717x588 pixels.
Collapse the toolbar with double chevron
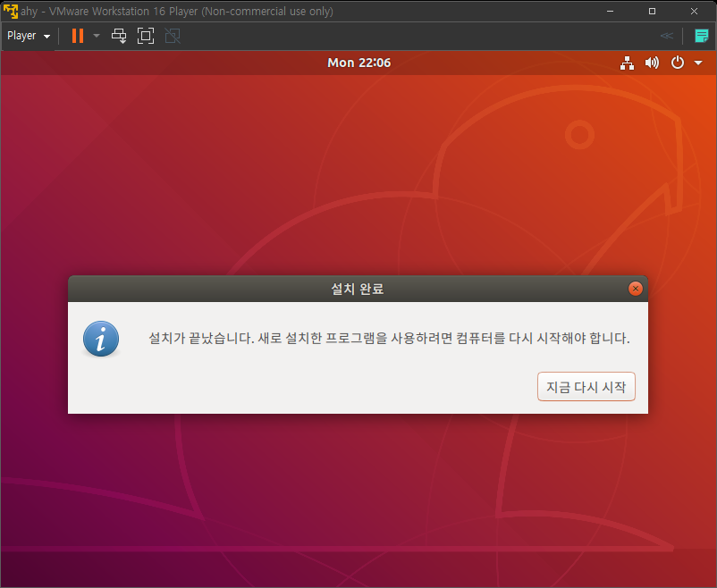(667, 36)
